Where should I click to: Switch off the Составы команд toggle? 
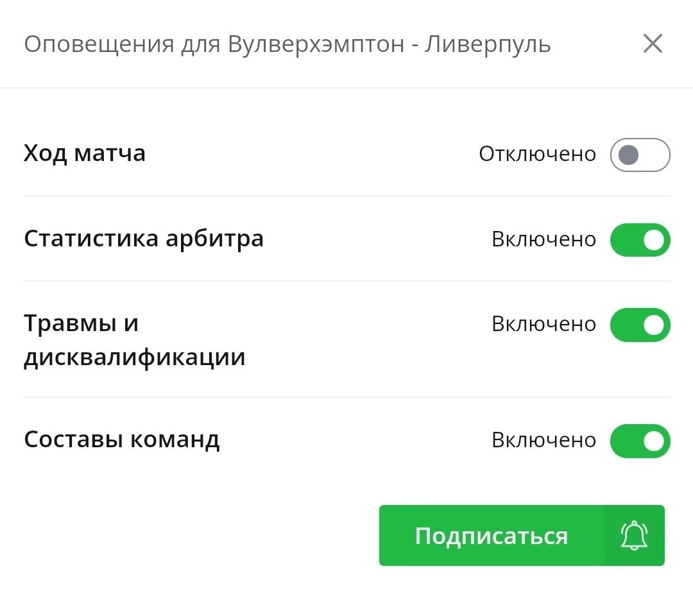coord(640,441)
